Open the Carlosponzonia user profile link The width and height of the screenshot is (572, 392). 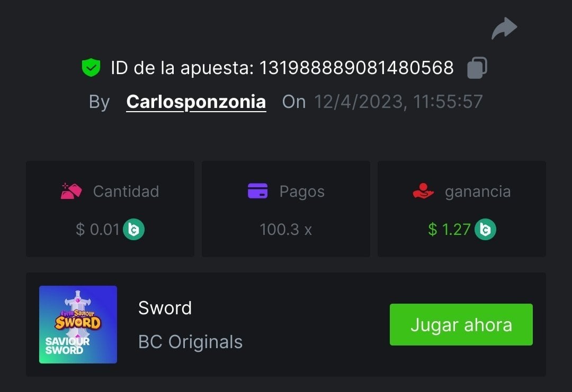click(196, 102)
